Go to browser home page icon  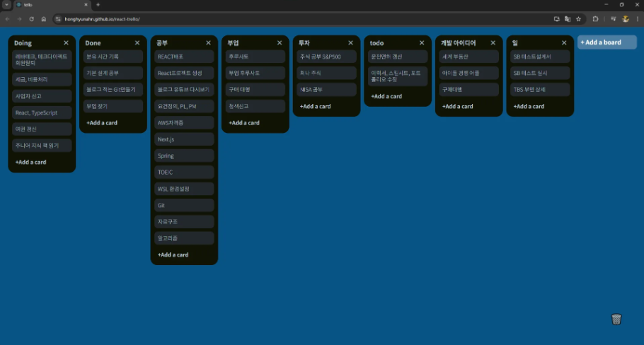click(43, 19)
